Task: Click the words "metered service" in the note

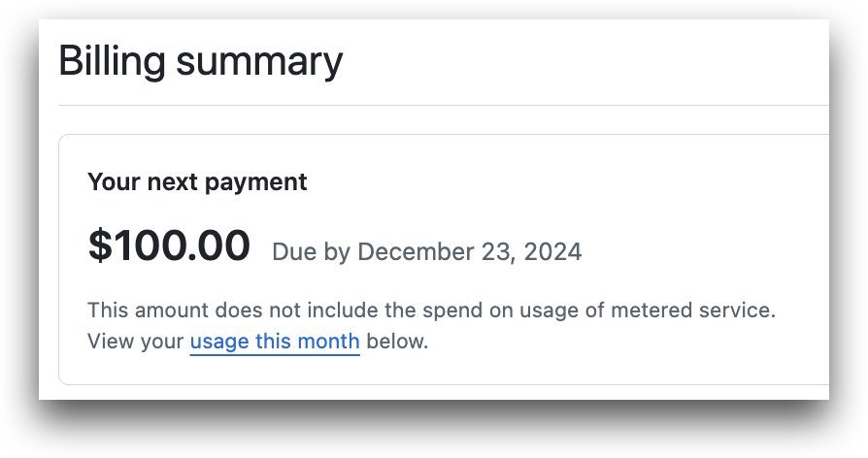Action: pos(693,310)
